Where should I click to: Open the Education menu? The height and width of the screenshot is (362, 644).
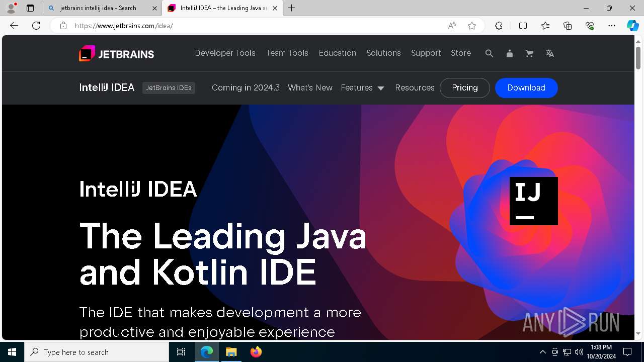tap(338, 53)
